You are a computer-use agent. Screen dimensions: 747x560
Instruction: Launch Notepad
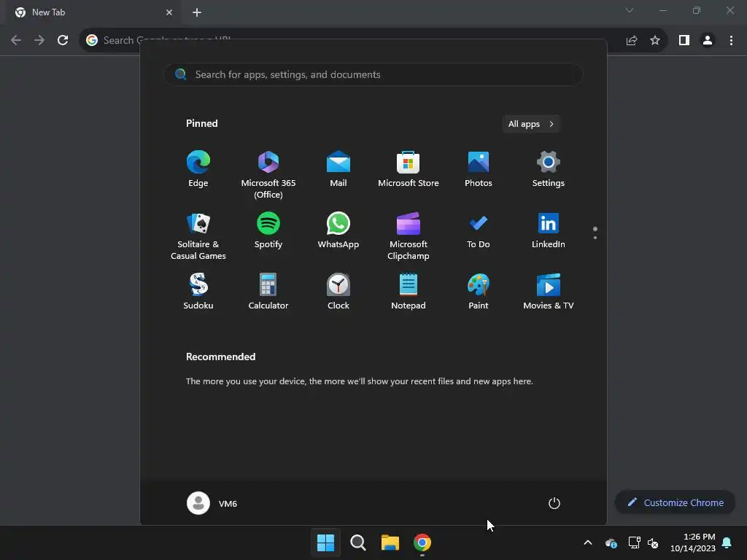click(x=409, y=292)
